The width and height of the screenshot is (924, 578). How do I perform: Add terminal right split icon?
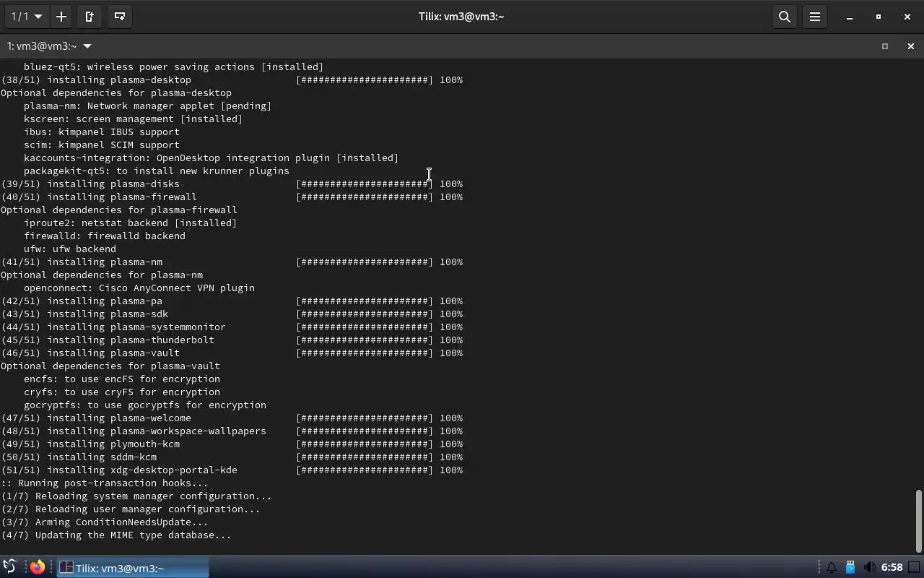click(x=90, y=16)
